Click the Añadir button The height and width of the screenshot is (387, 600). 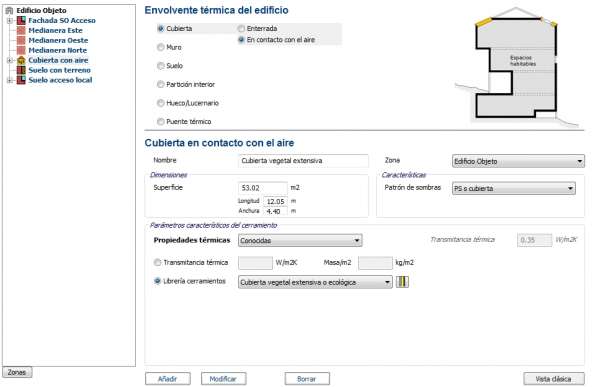coord(168,379)
